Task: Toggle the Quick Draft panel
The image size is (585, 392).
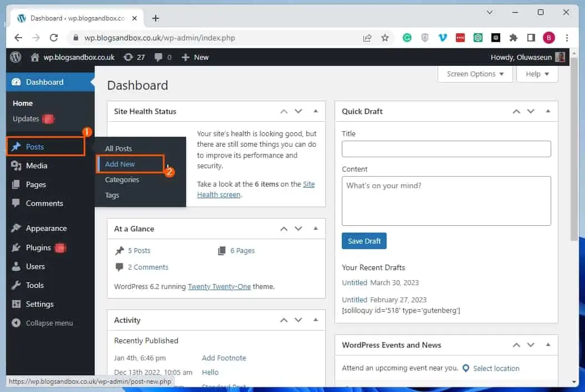Action: 548,111
